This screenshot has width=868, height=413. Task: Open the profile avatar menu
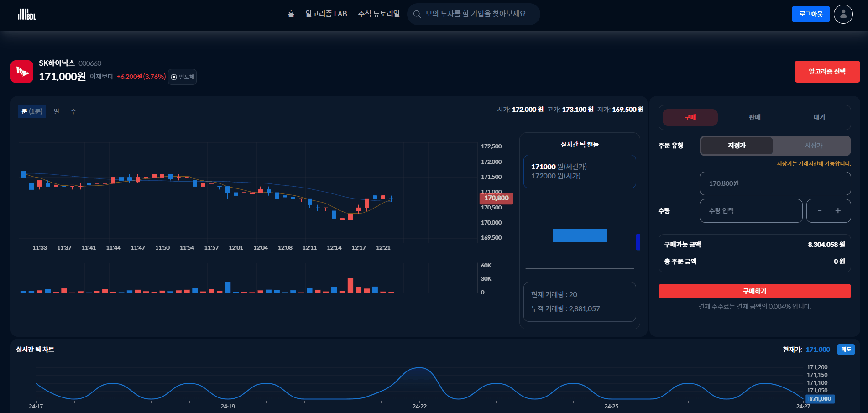843,14
